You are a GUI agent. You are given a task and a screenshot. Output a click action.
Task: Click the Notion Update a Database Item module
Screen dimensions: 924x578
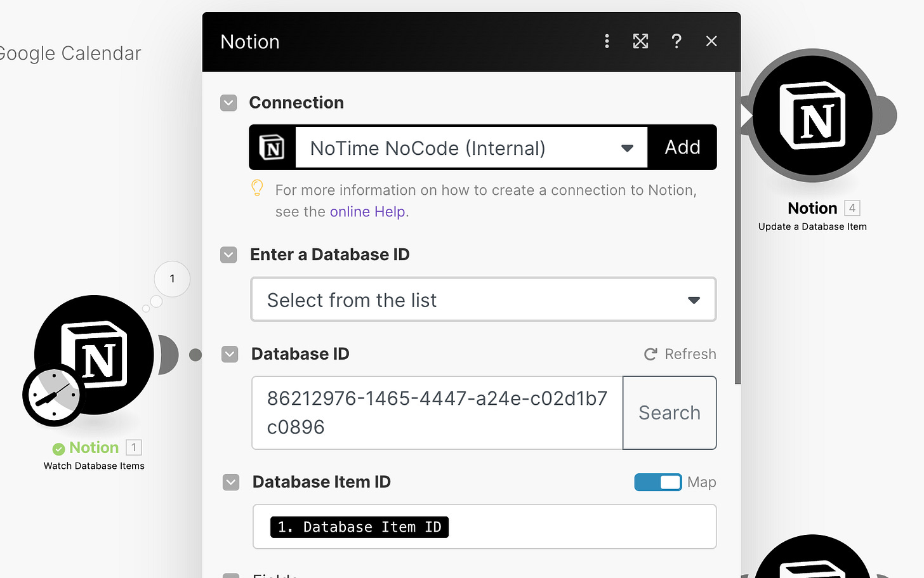(x=813, y=116)
